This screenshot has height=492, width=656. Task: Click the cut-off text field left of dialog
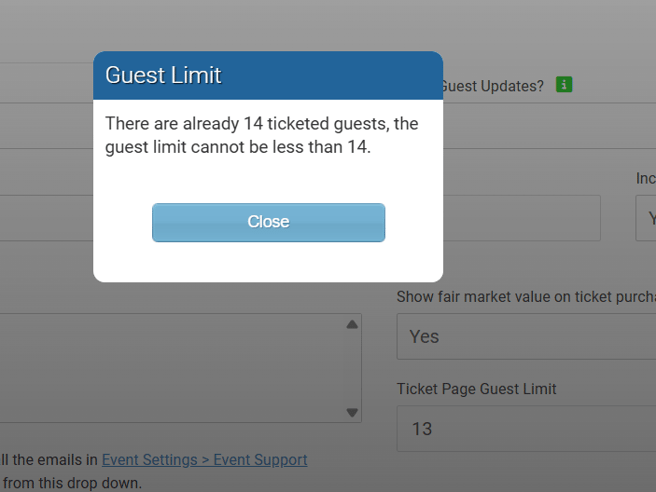pyautogui.click(x=46, y=218)
